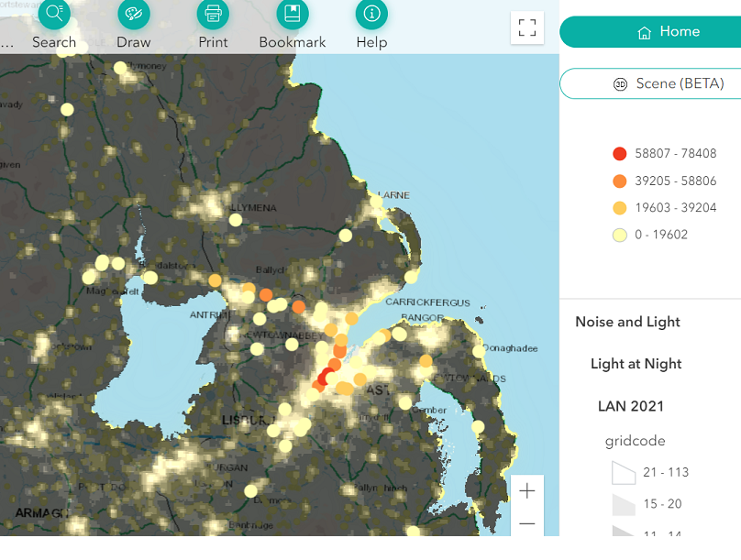
Task: Select the LAN 2021 layer
Action: (x=631, y=406)
